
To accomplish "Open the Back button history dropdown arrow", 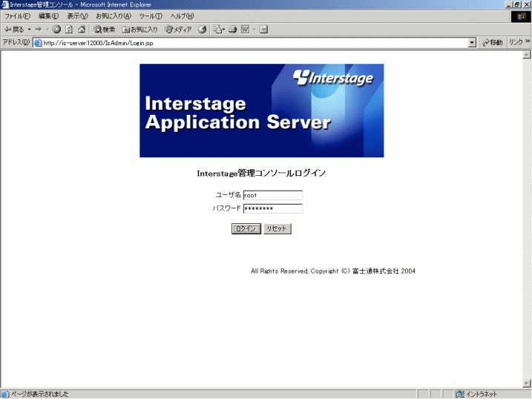I will coord(29,30).
